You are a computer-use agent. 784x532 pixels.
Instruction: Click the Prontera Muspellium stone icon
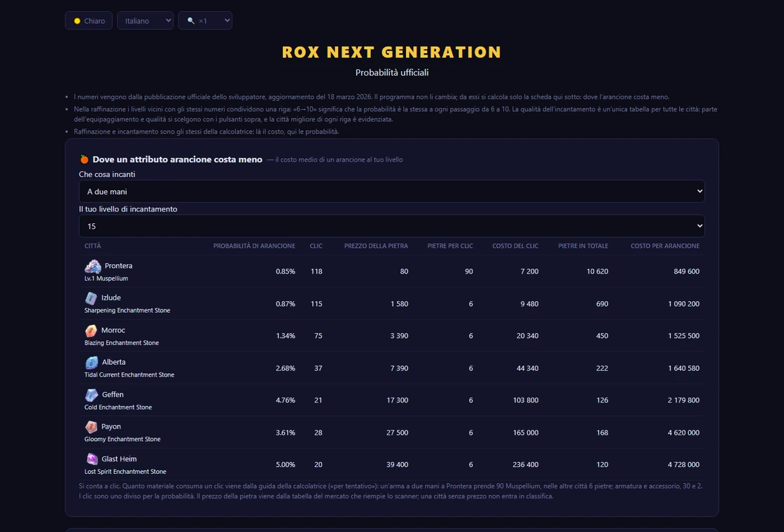point(93,266)
